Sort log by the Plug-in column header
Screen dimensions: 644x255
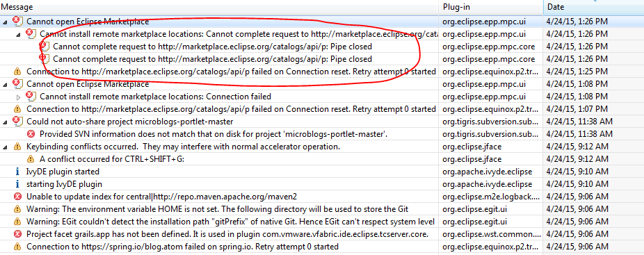coord(491,7)
